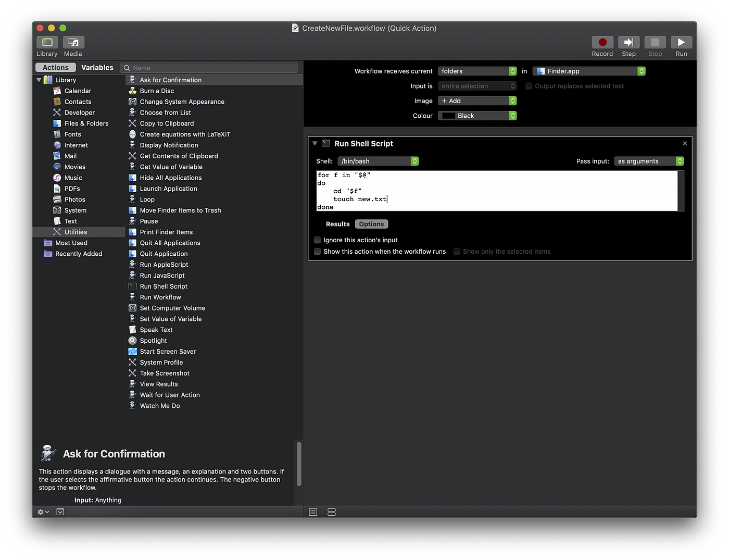
Task: Select the Ask for Confirmation action
Action: click(214, 80)
